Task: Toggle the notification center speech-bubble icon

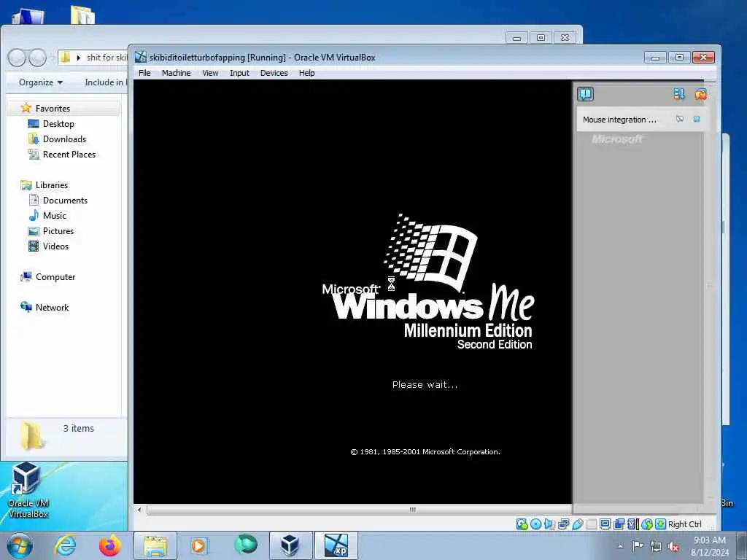Action: [x=586, y=94]
